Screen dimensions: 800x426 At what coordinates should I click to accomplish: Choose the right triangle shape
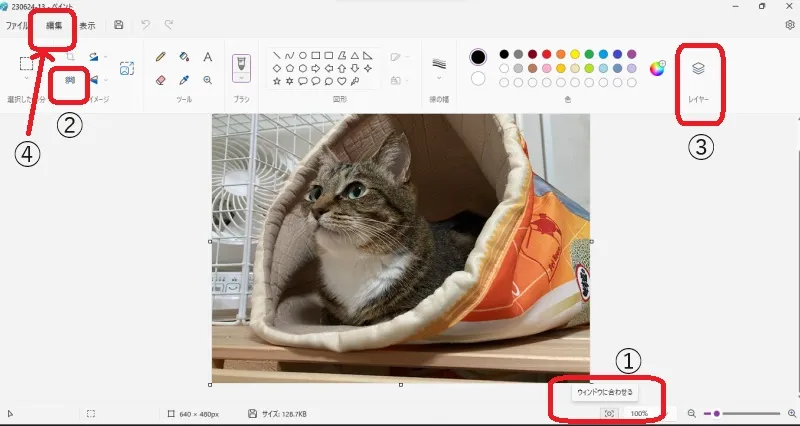[x=368, y=55]
